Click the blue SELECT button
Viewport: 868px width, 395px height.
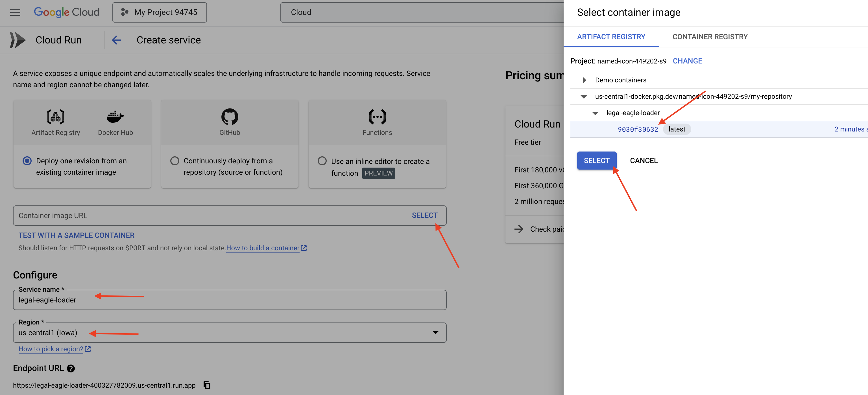click(596, 161)
